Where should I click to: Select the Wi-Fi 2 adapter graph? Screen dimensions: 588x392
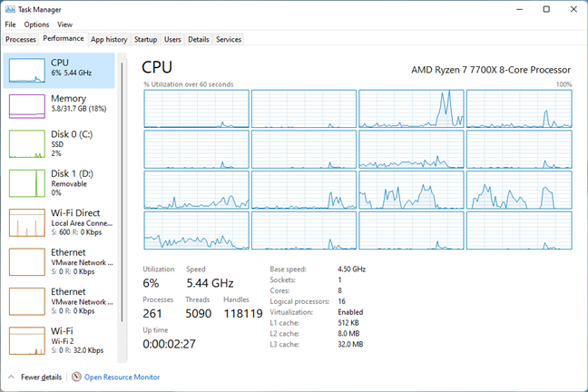point(27,340)
